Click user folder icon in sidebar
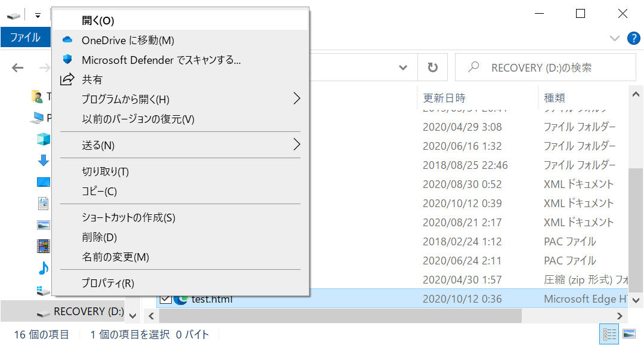Image resolution: width=644 pixels, height=345 pixels. (37, 97)
